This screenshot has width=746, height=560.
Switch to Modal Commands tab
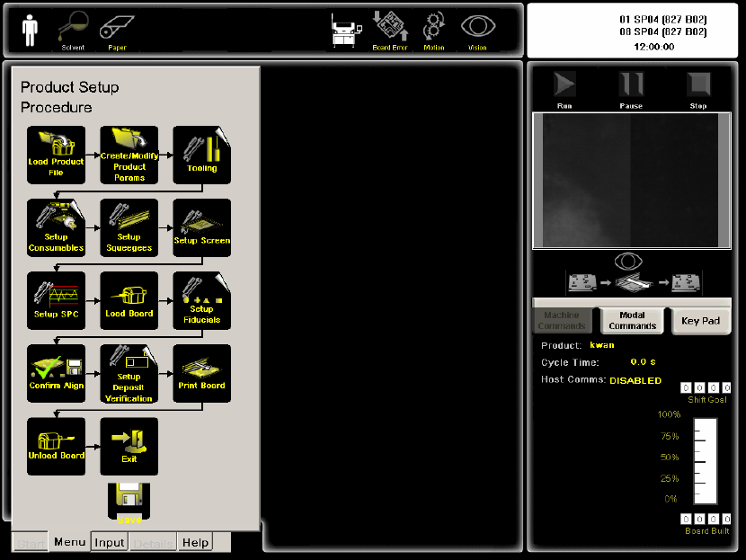coord(632,321)
